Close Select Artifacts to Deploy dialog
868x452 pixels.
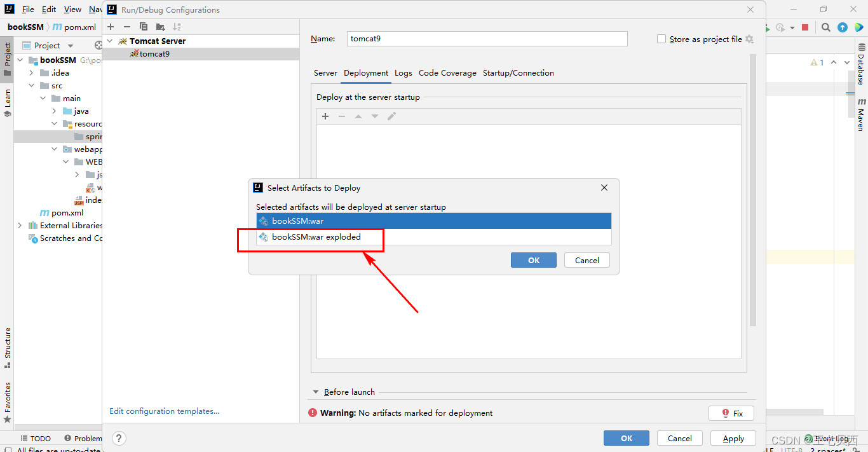(x=604, y=188)
